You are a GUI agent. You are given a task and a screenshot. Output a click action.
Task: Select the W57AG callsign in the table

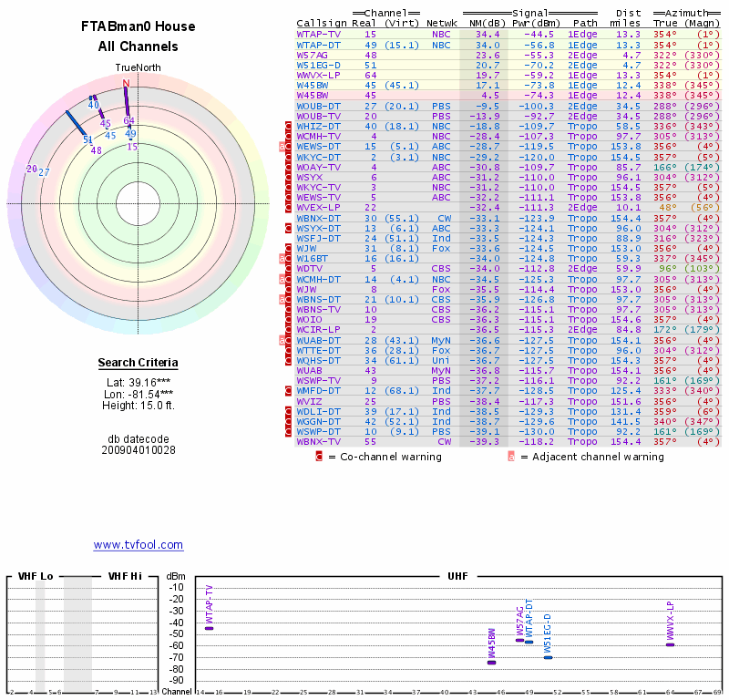click(312, 56)
